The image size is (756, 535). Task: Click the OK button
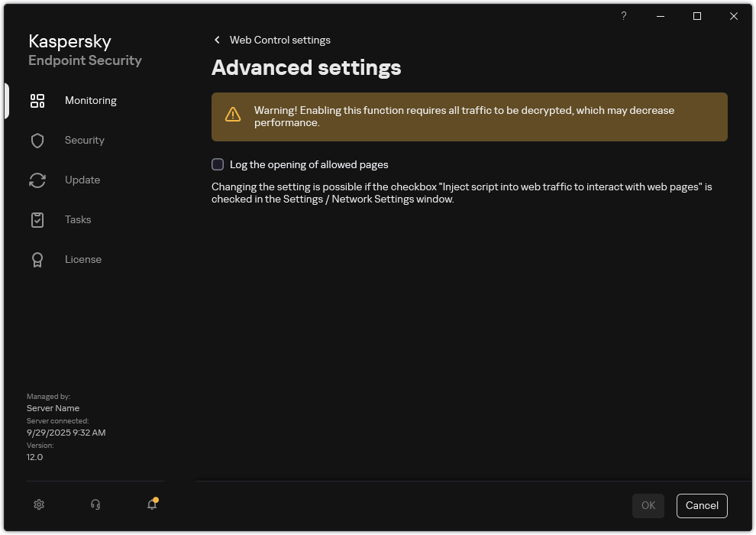coord(648,505)
